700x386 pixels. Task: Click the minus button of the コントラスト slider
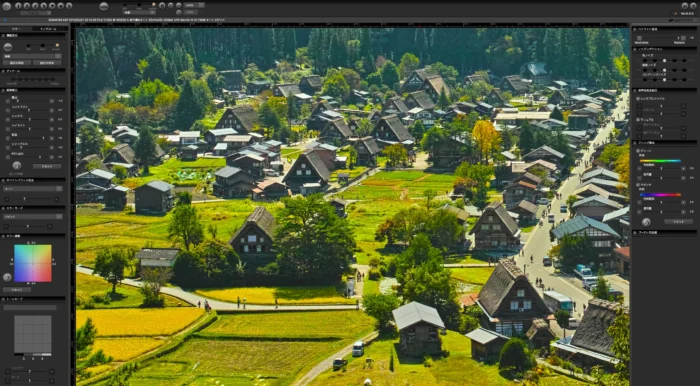(x=8, y=110)
